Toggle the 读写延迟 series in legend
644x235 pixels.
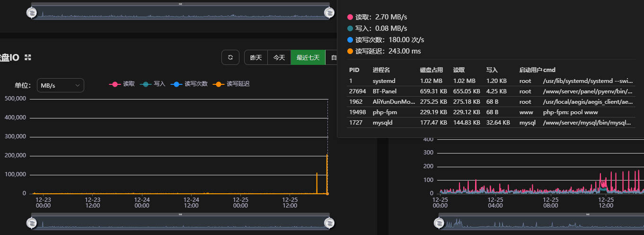231,84
